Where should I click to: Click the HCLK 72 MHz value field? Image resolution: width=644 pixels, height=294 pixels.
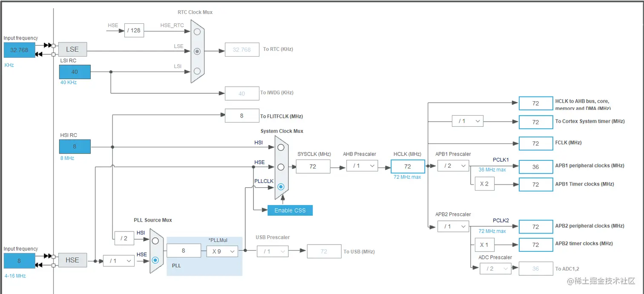coord(408,166)
